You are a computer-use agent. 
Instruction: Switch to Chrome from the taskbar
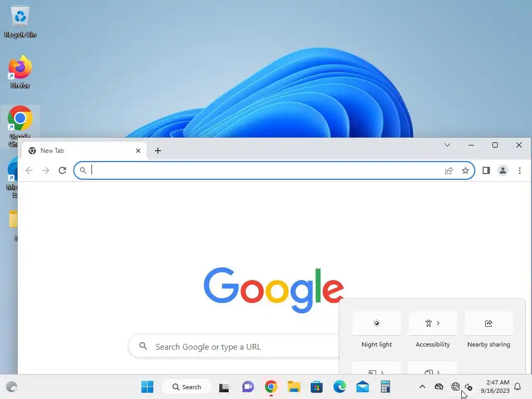[x=271, y=387]
